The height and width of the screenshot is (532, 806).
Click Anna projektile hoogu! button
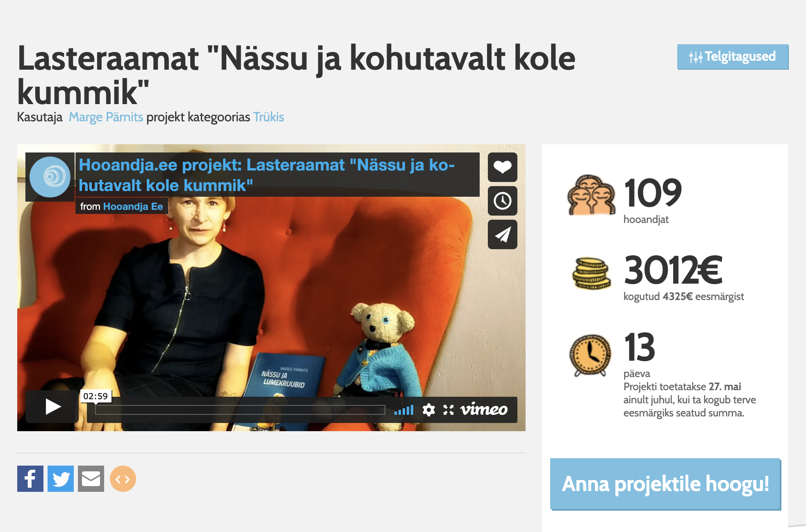(x=665, y=484)
